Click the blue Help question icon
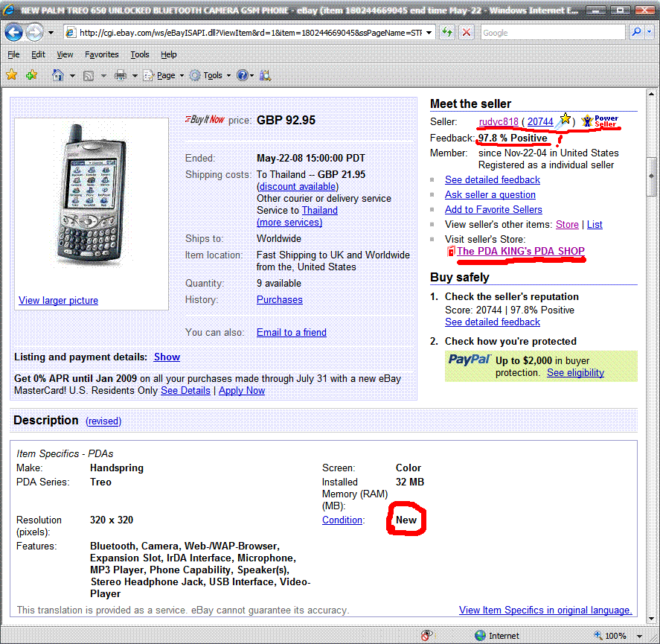The height and width of the screenshot is (644, 660). (x=243, y=75)
